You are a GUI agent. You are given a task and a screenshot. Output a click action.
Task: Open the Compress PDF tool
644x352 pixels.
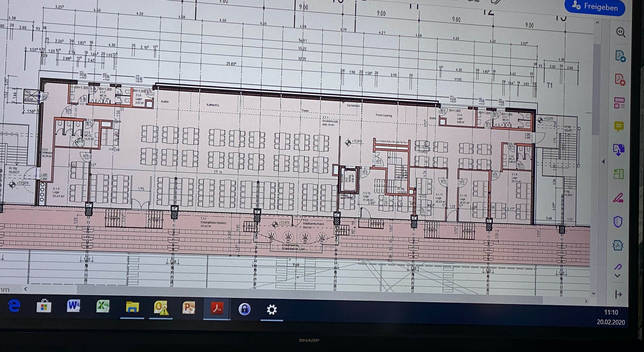pyautogui.click(x=618, y=245)
